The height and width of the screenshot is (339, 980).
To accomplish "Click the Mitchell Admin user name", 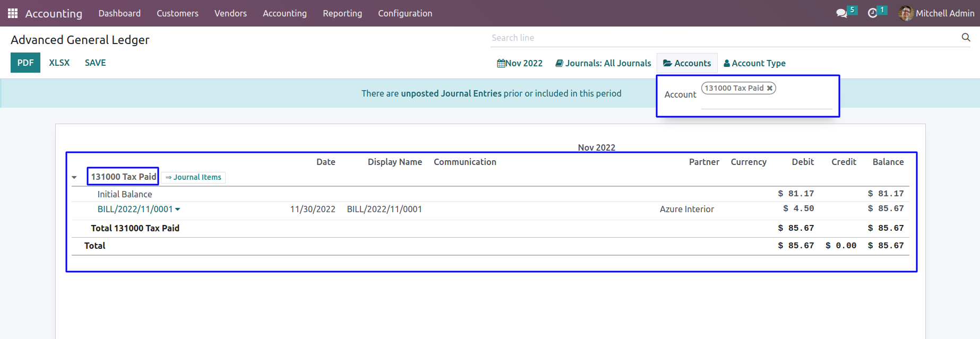I will tap(945, 13).
